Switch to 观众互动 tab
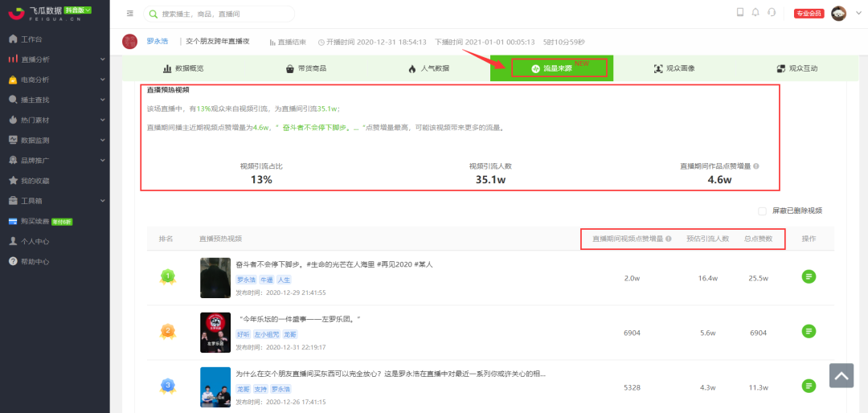The height and width of the screenshot is (413, 868). coord(796,68)
